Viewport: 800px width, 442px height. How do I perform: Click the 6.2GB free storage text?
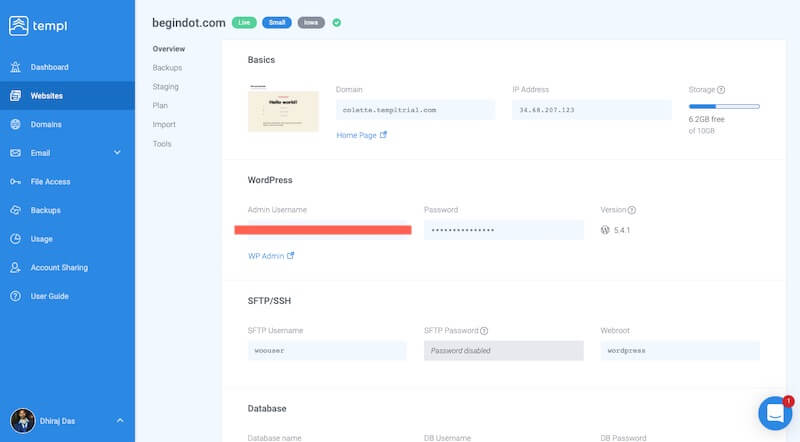[x=707, y=119]
